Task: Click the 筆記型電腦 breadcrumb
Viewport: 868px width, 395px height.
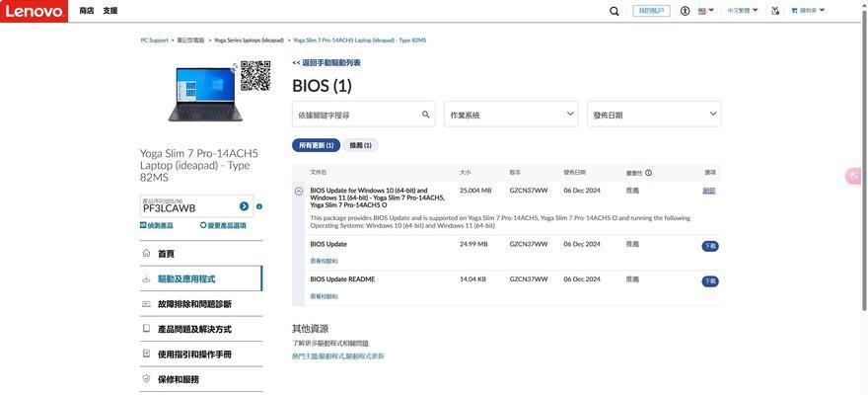Action: coord(190,40)
